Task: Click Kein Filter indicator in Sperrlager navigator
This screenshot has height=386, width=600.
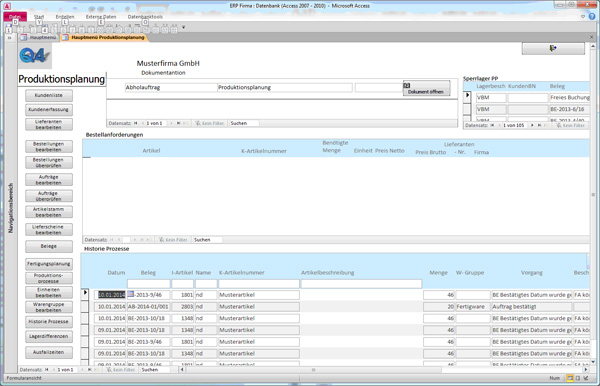Action: [x=571, y=125]
